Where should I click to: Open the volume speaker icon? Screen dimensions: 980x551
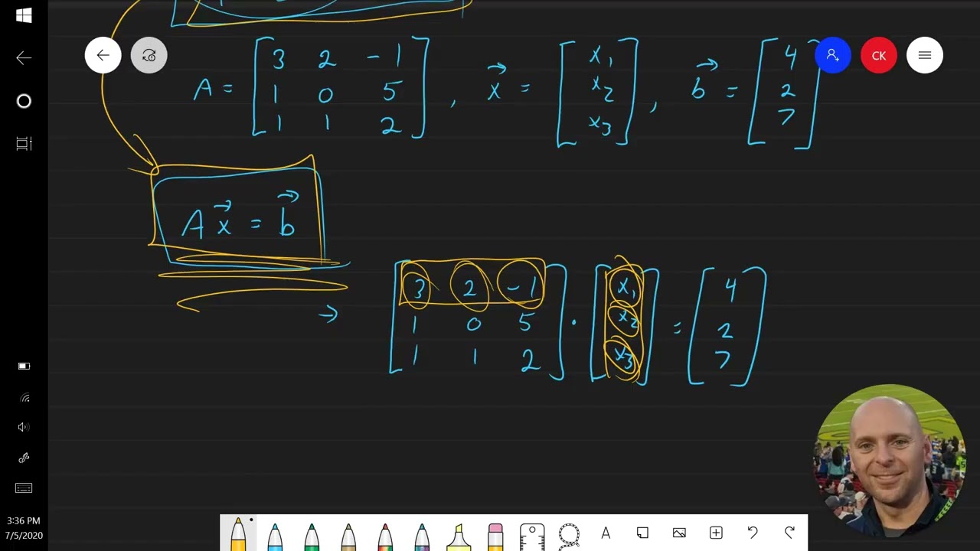24,428
